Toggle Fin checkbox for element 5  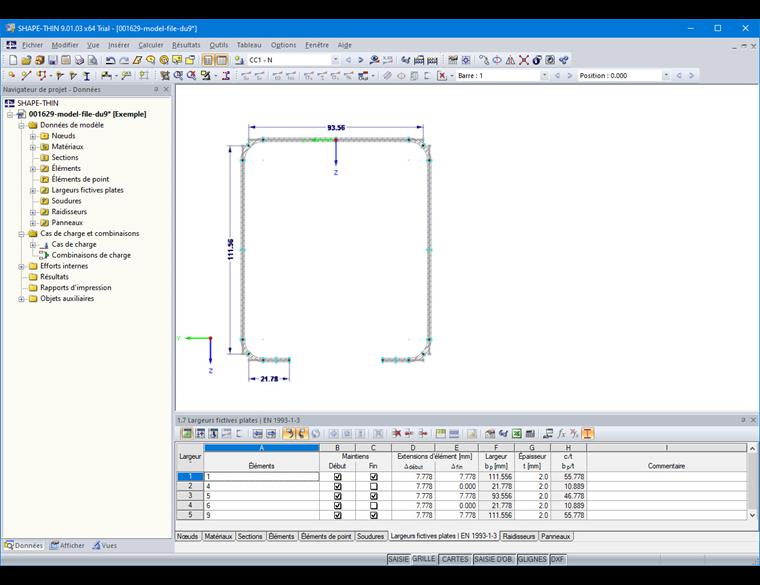coord(373,496)
